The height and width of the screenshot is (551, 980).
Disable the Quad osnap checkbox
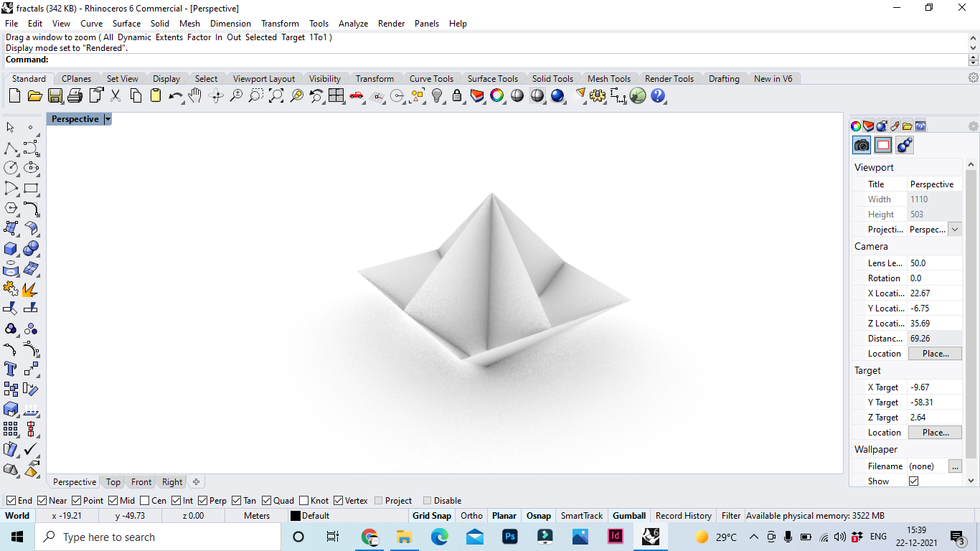click(x=267, y=501)
